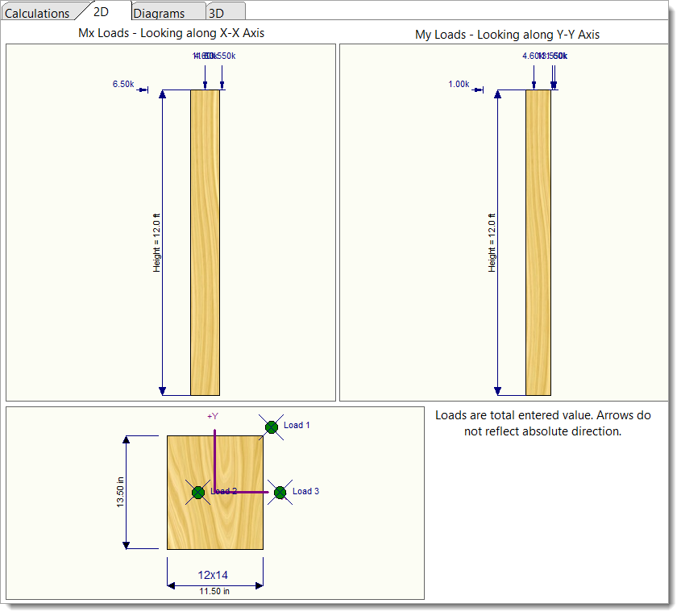Switch to the Diagrams tab
681x616 pixels.
click(159, 13)
